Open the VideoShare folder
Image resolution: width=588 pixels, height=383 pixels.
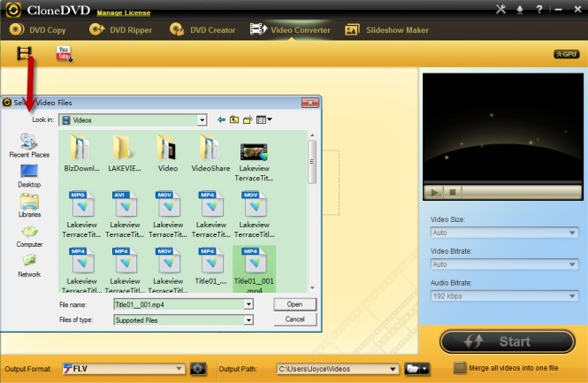[x=210, y=153]
